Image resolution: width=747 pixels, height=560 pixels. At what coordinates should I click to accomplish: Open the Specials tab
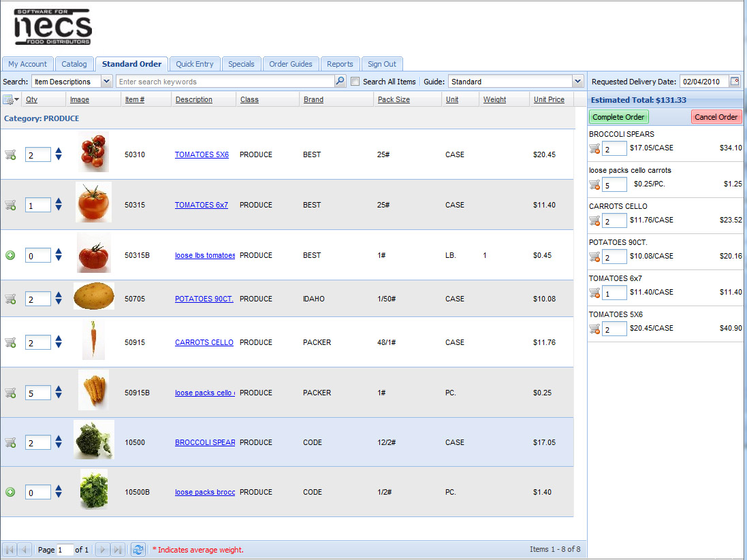pyautogui.click(x=241, y=64)
